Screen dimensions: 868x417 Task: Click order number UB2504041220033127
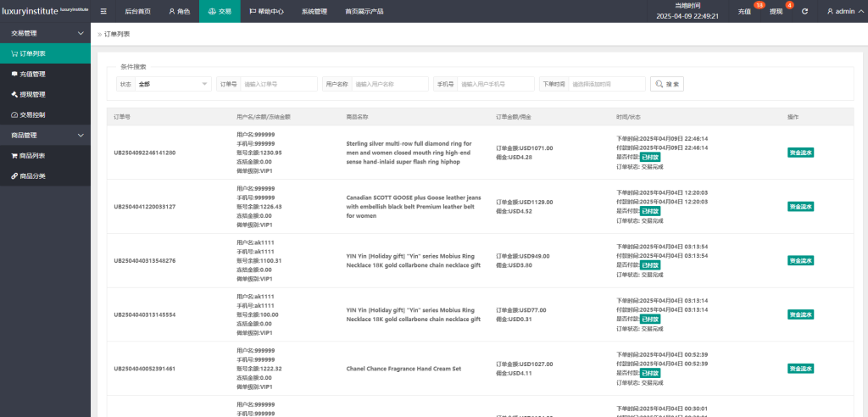tap(145, 207)
